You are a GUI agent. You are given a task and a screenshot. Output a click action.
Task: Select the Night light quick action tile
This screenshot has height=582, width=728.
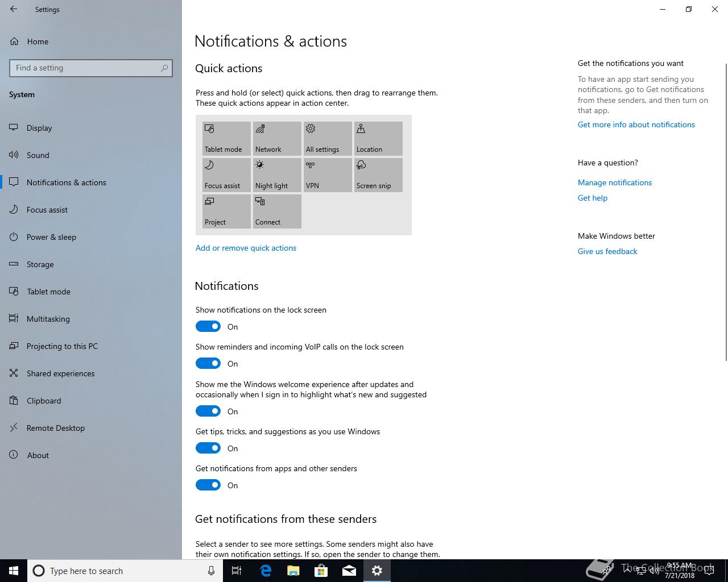click(x=277, y=174)
